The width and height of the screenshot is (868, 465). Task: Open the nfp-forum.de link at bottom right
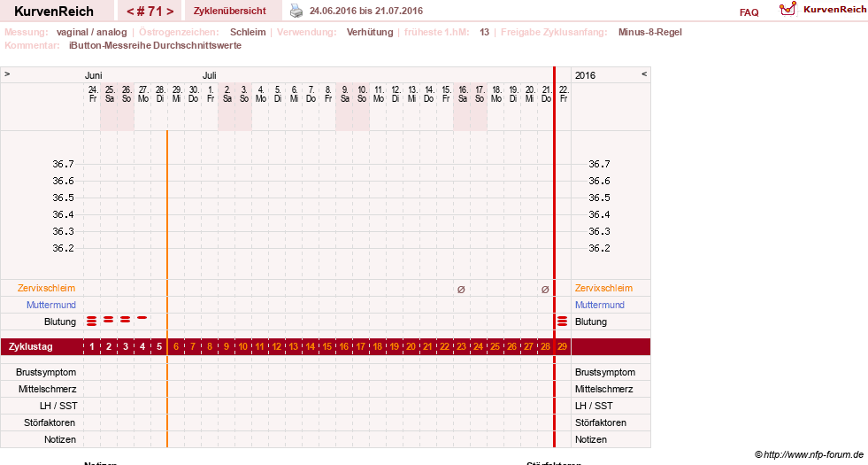click(812, 454)
